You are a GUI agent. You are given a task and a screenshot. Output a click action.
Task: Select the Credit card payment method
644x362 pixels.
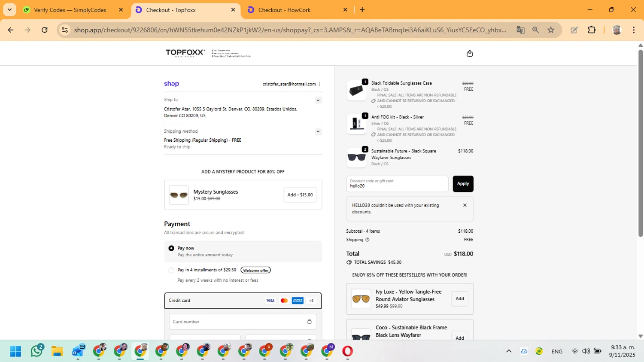click(243, 301)
